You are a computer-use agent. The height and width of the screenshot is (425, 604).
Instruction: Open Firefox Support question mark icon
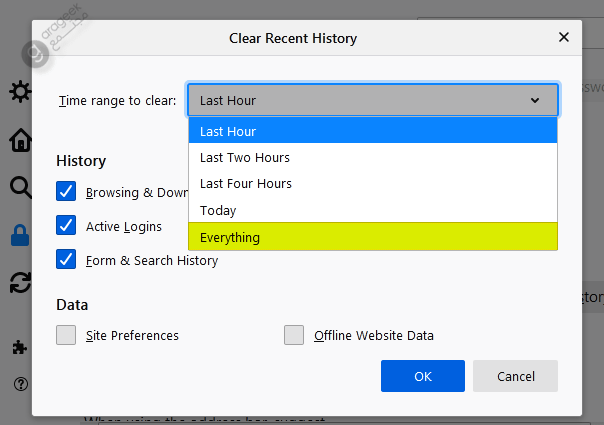click(21, 384)
